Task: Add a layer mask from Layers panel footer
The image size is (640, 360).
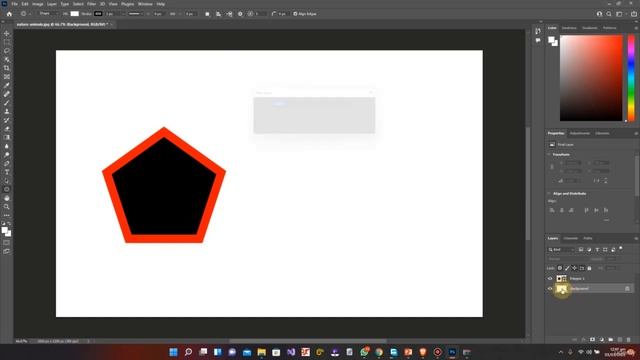Action: (x=593, y=340)
